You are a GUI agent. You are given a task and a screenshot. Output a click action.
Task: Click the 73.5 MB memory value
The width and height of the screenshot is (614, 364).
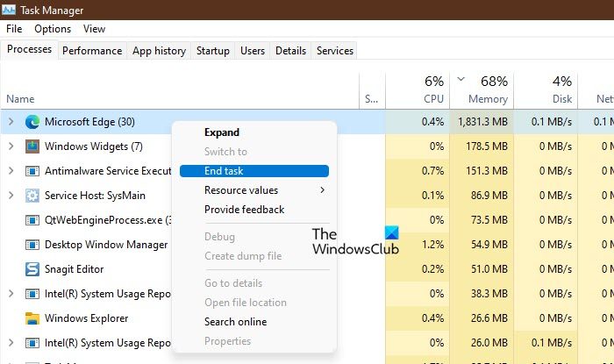coord(489,220)
